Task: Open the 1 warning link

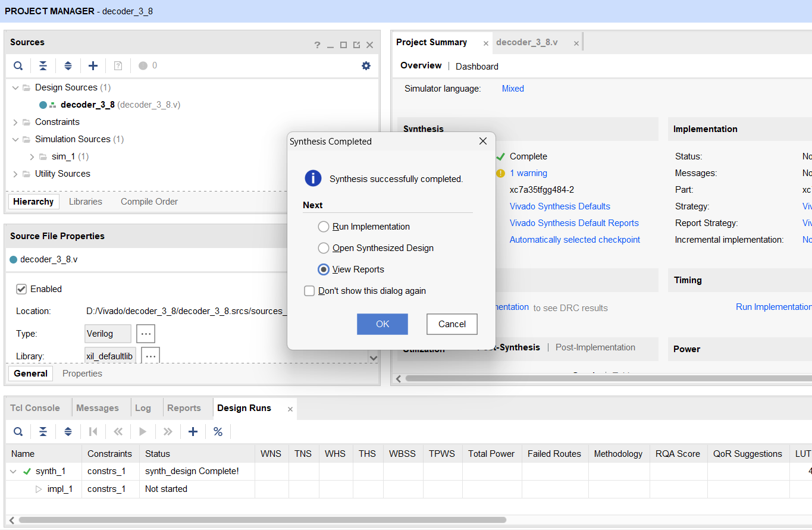Action: [x=528, y=173]
